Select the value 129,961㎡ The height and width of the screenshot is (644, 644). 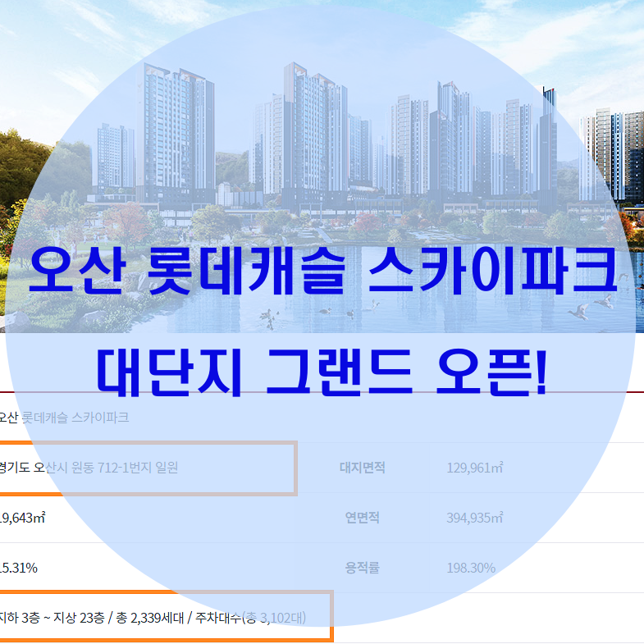pos(474,468)
